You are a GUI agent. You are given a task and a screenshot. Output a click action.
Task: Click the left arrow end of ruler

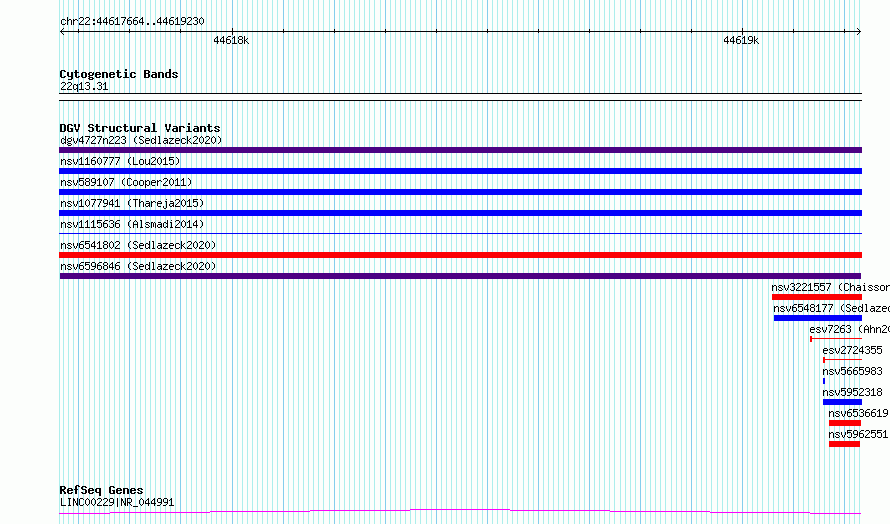tap(62, 32)
